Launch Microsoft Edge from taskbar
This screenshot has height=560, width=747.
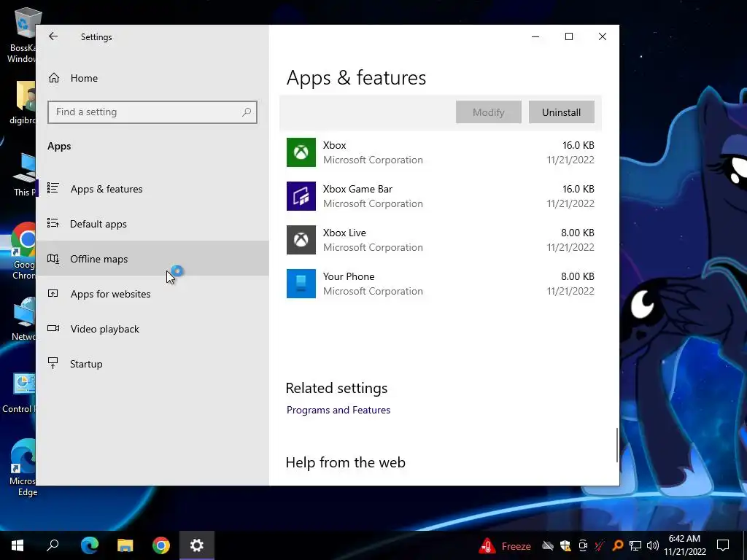[x=89, y=545]
